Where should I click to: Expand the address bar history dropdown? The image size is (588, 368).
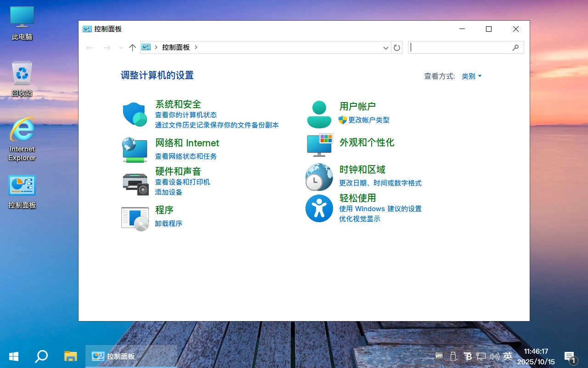(385, 47)
